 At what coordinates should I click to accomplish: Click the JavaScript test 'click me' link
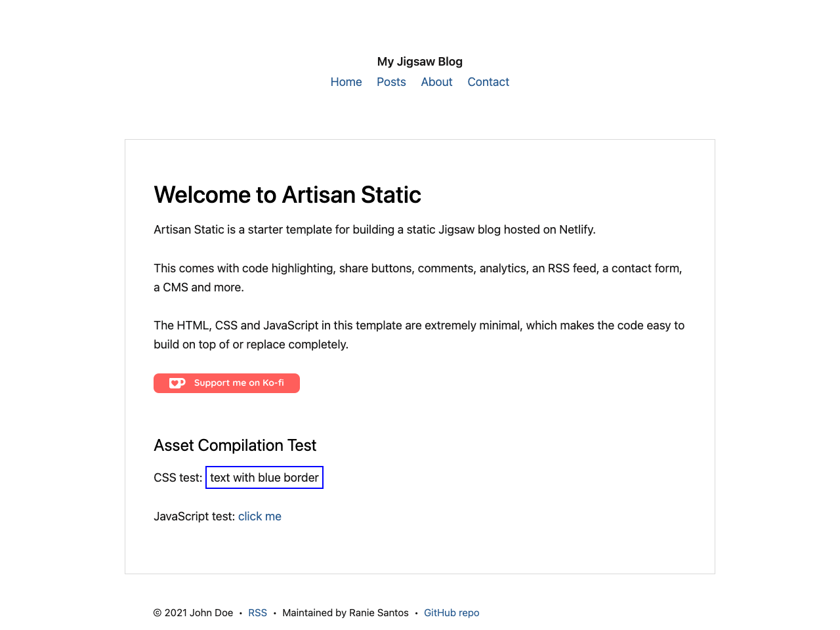coord(259,516)
